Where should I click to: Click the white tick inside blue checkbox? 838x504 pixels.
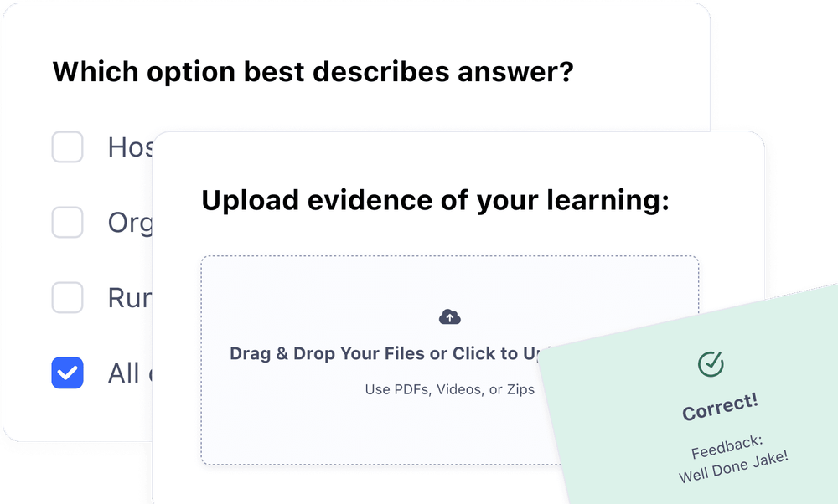[x=68, y=373]
